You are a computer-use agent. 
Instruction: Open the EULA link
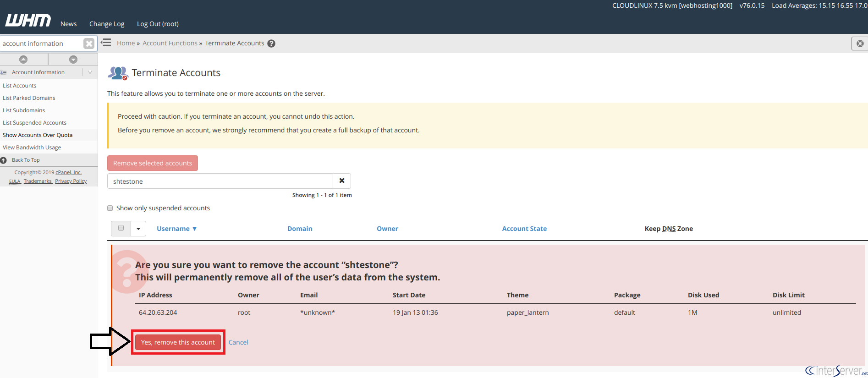pos(15,181)
